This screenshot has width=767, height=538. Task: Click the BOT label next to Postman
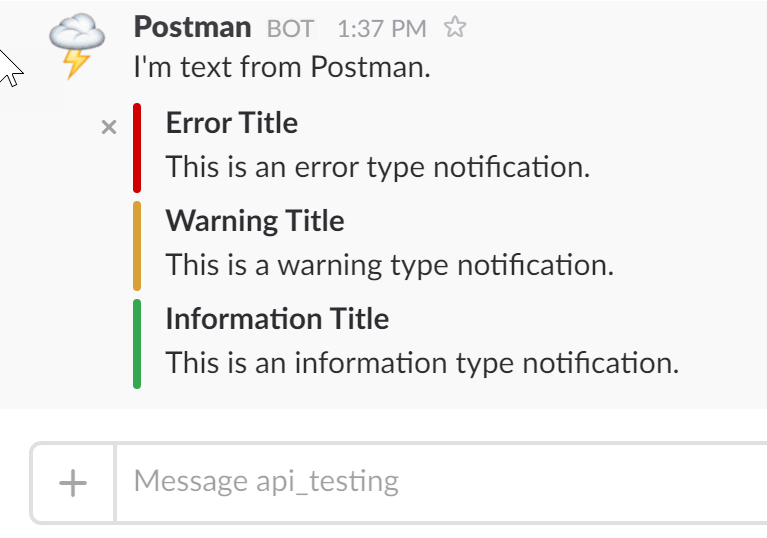pyautogui.click(x=290, y=29)
